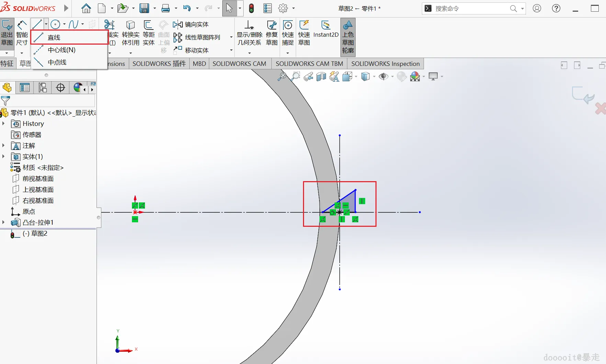Click Move Entities (移动实体)
Image resolution: width=606 pixels, height=364 pixels.
pyautogui.click(x=191, y=50)
